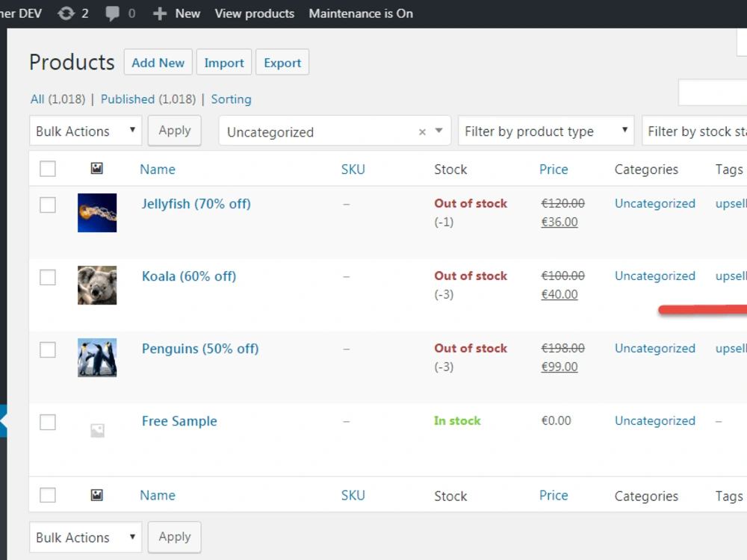Screen dimensions: 747x560
Task: Click the €99.00 sale price
Action: coord(560,367)
